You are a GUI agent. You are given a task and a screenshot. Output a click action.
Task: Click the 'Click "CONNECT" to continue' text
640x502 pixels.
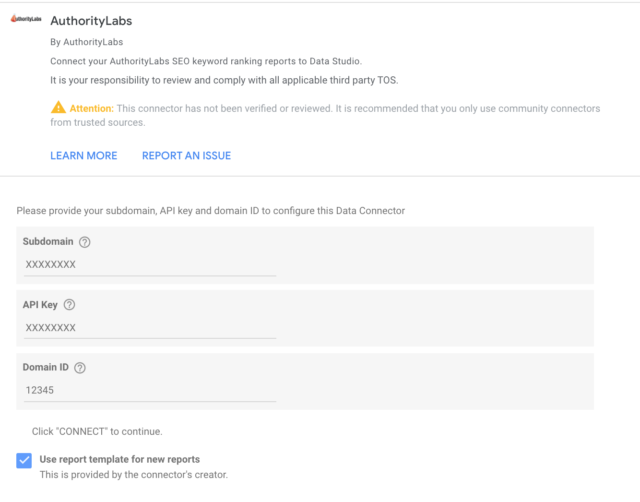coord(97,431)
